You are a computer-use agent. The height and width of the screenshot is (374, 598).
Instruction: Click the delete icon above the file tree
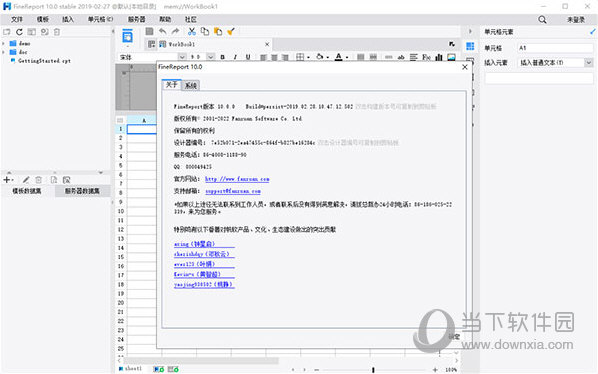(57, 32)
